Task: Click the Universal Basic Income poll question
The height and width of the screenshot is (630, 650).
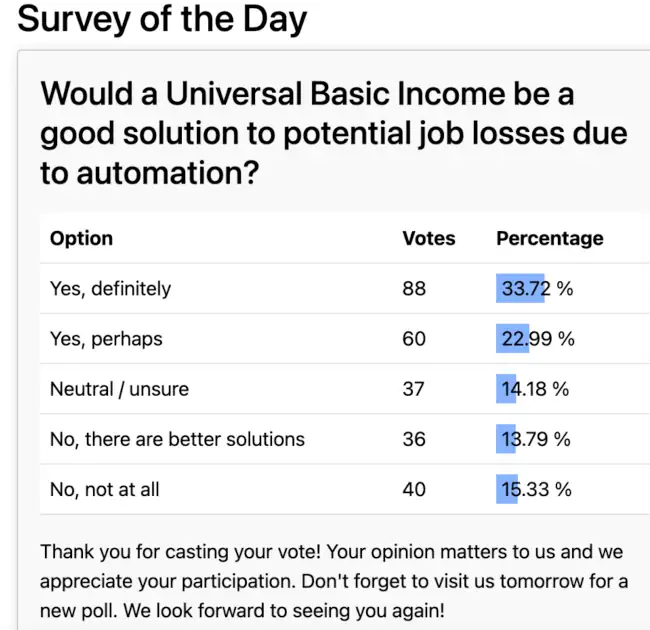Action: coord(334,134)
